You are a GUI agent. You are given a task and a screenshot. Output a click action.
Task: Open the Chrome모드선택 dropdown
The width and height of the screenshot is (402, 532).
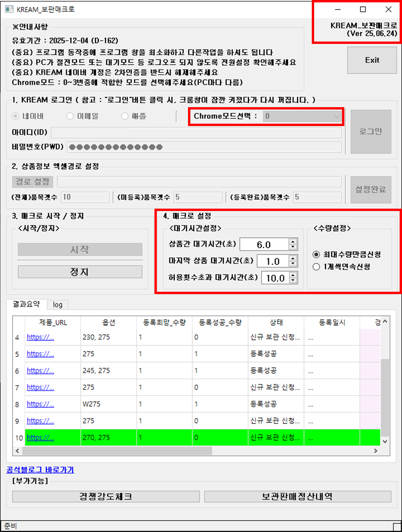coord(302,117)
